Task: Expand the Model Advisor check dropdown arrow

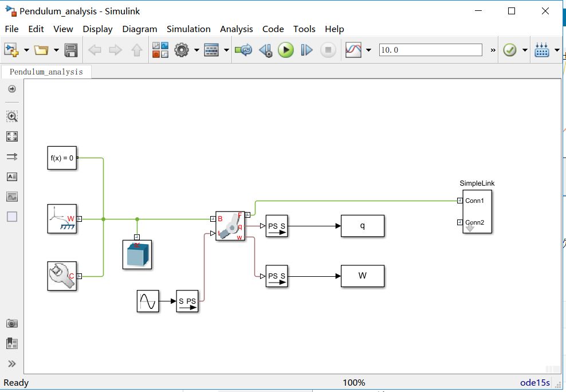Action: tap(524, 50)
